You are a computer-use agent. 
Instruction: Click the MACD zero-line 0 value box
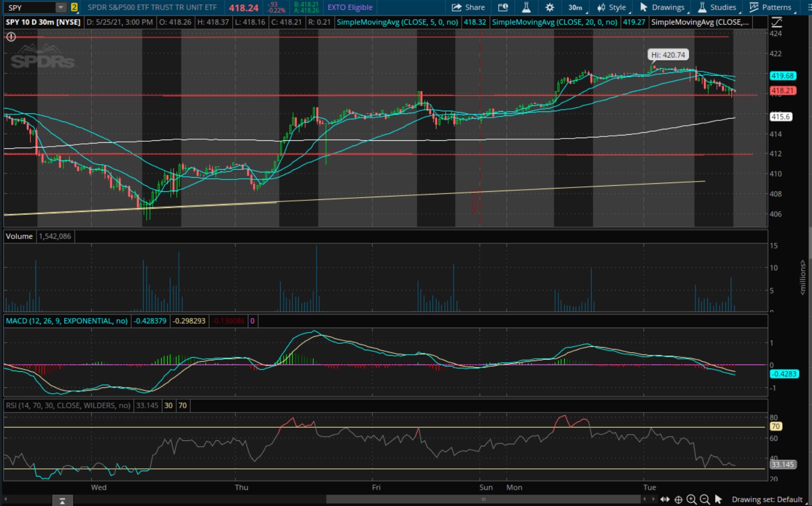(252, 321)
